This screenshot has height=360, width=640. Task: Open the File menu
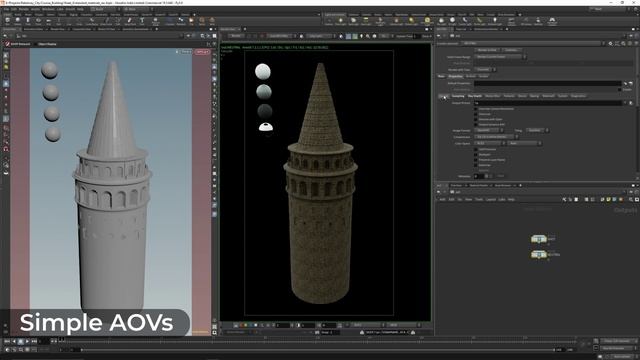click(6, 9)
